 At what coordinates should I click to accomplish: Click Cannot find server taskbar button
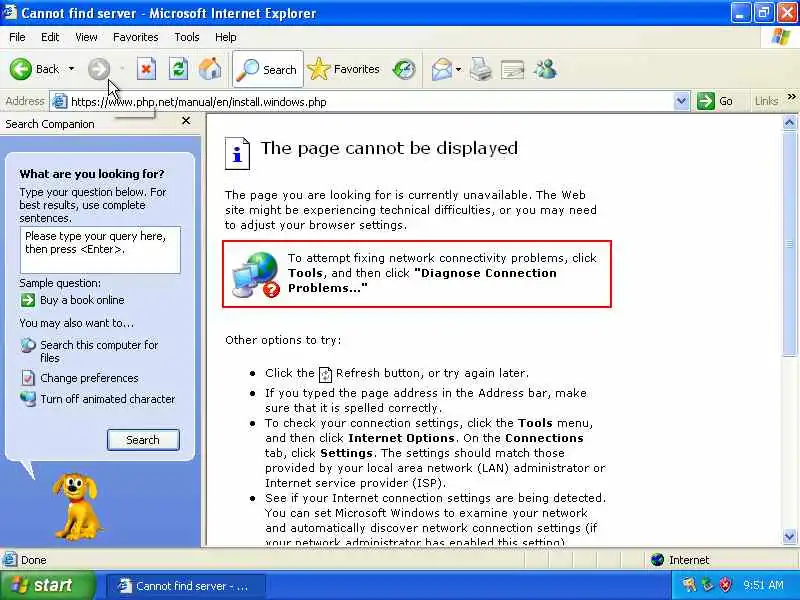(x=186, y=586)
